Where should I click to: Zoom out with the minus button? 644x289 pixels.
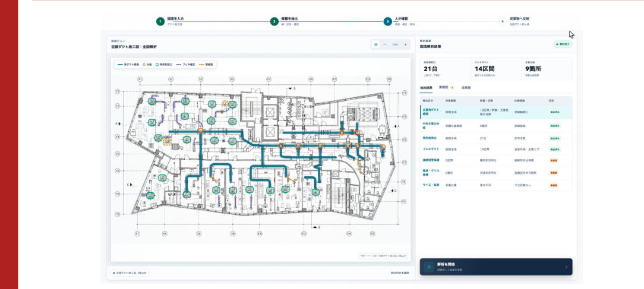(x=385, y=45)
